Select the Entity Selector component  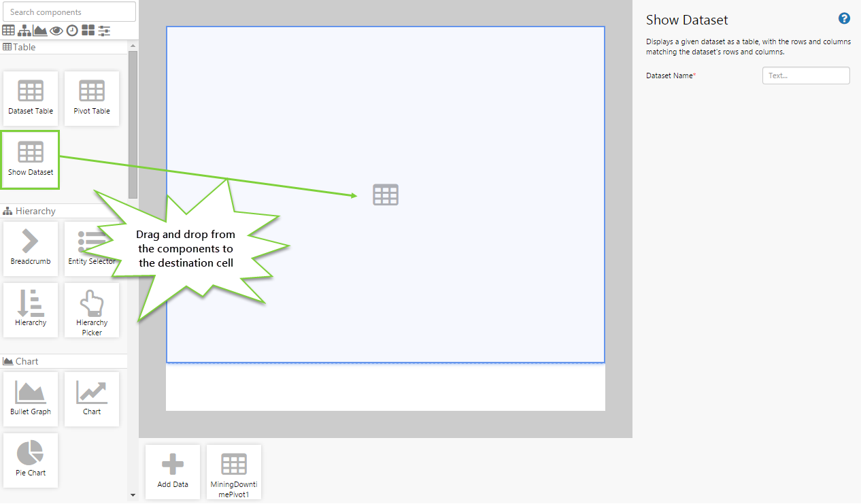92,249
